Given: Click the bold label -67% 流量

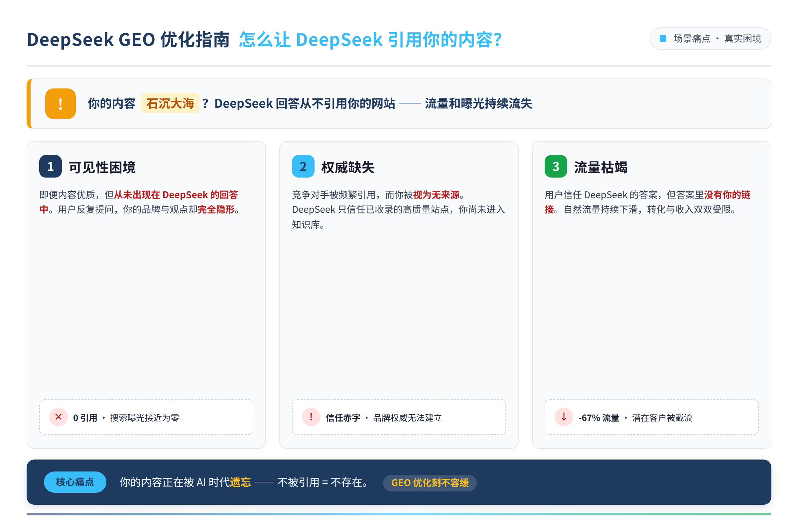Looking at the screenshot, I should pos(599,417).
